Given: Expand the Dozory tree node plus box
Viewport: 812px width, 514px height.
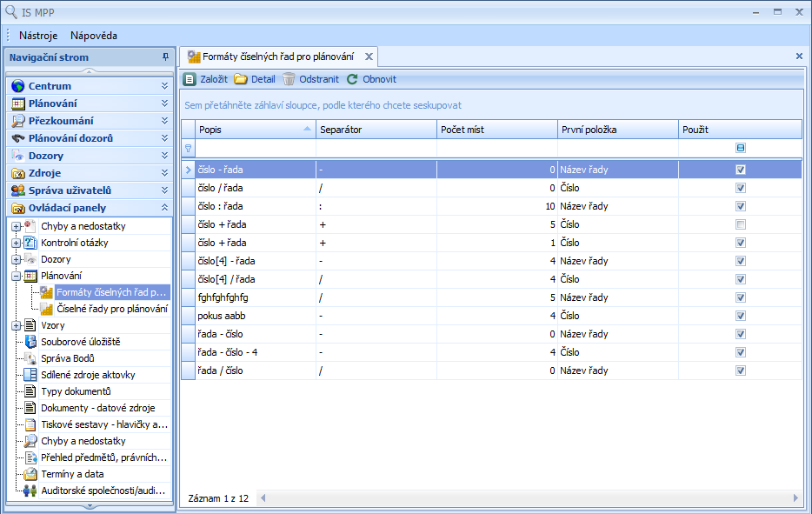Looking at the screenshot, I should pos(16,259).
